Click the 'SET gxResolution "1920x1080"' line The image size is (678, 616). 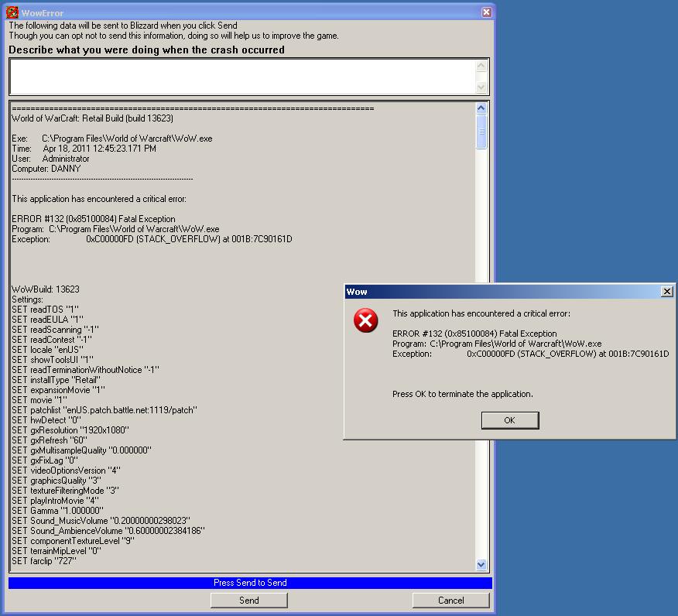pos(70,430)
